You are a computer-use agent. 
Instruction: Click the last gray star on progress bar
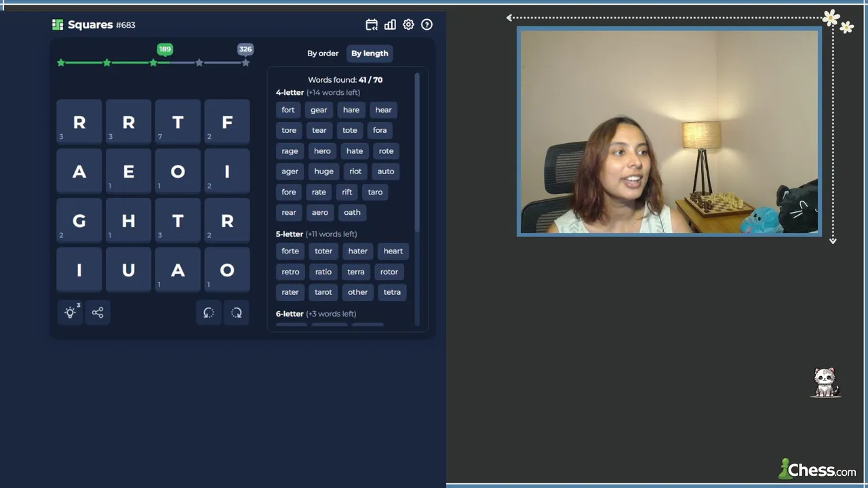point(245,62)
